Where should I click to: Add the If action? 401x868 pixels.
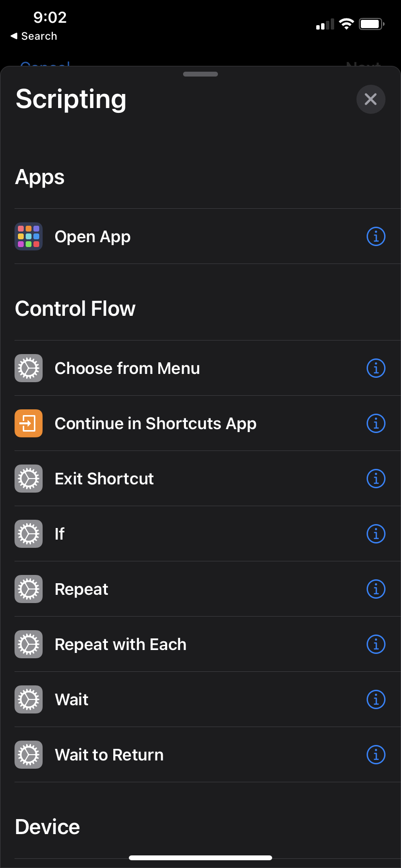(60, 534)
